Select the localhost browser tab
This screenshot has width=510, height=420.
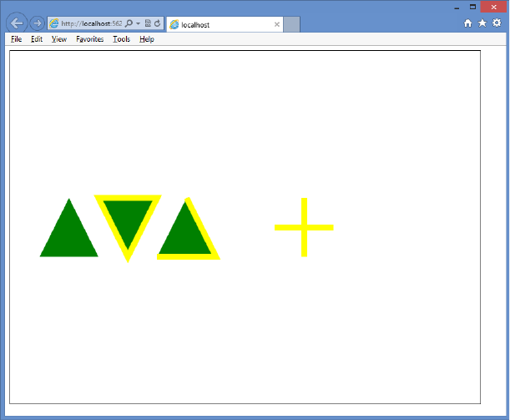[225, 24]
